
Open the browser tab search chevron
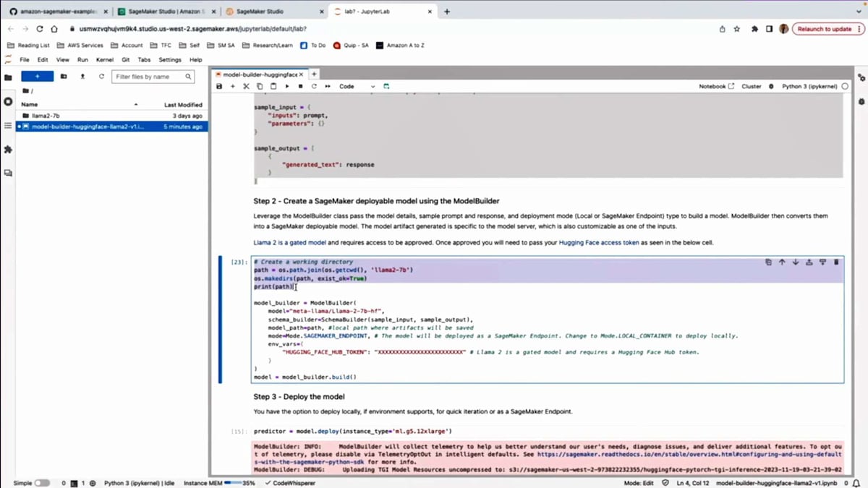click(x=858, y=12)
